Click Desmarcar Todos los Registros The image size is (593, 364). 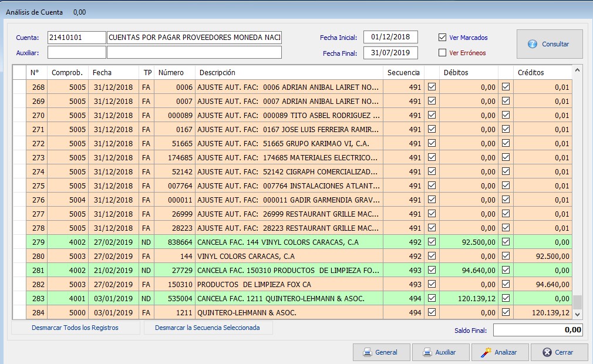75,328
